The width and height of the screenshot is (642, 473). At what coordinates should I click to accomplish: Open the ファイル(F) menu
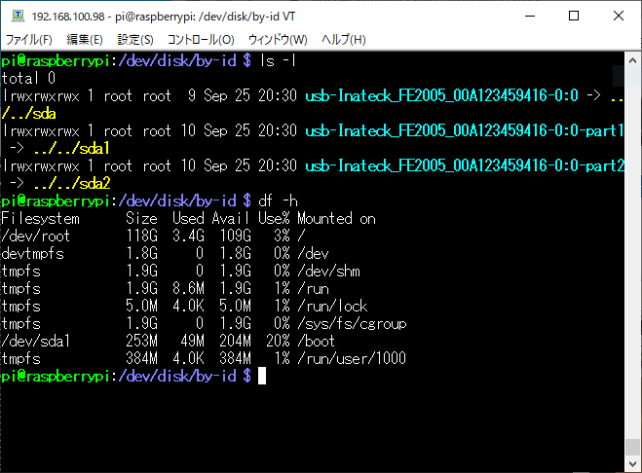(29, 40)
